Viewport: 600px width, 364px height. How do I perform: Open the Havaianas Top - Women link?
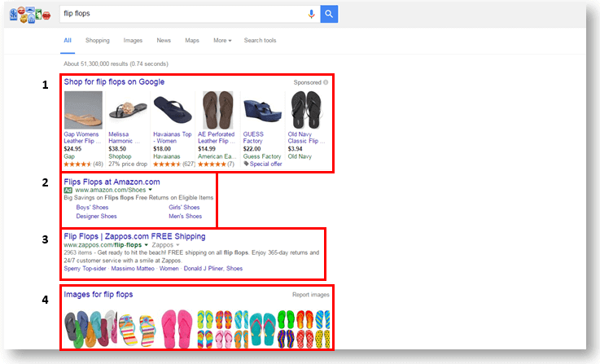click(173, 138)
